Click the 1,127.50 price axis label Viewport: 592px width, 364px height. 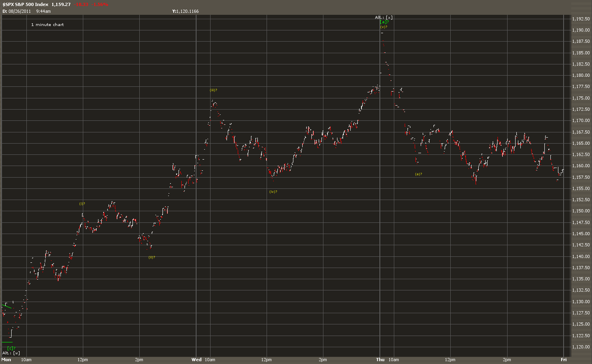pyautogui.click(x=581, y=313)
